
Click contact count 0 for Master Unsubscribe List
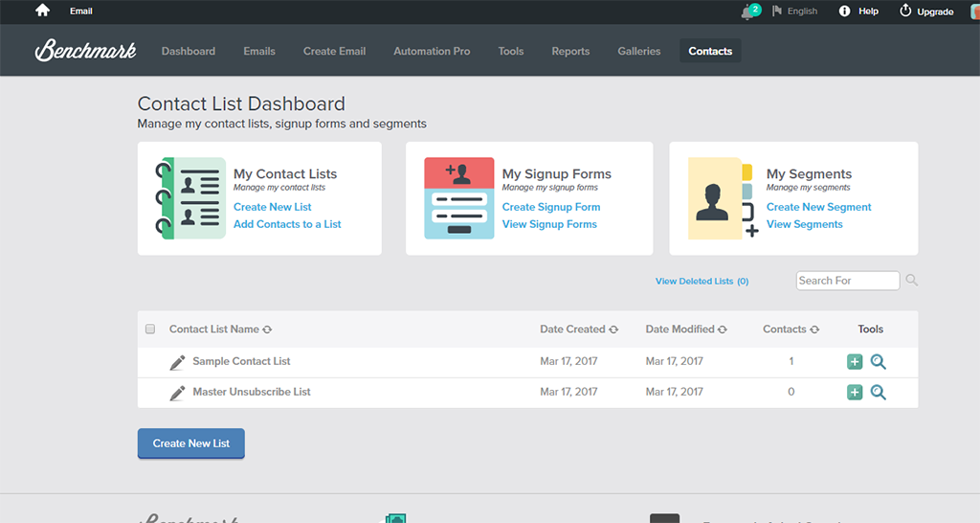click(791, 393)
